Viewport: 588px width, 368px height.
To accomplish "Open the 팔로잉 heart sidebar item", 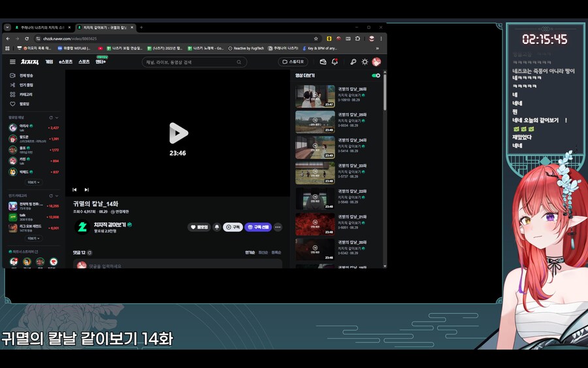I will [20, 104].
